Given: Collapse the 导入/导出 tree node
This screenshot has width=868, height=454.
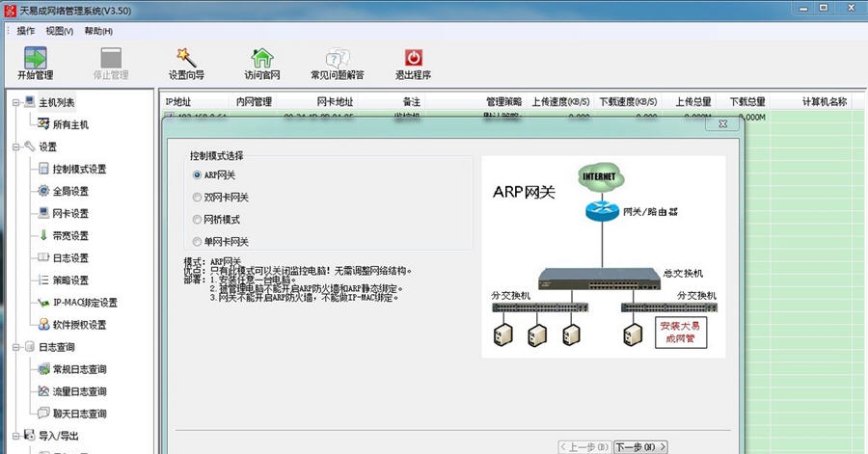Looking at the screenshot, I should coord(16,436).
